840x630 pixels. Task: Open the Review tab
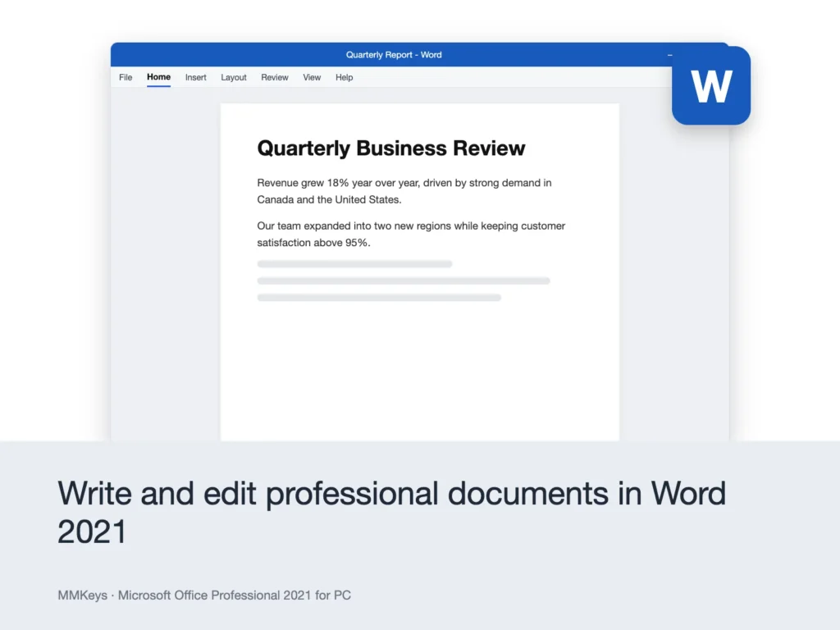coord(274,77)
